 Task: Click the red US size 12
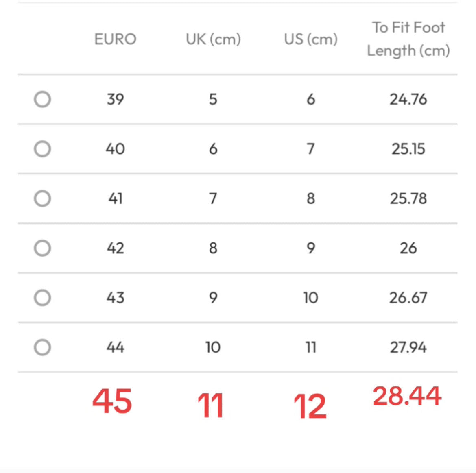point(310,406)
